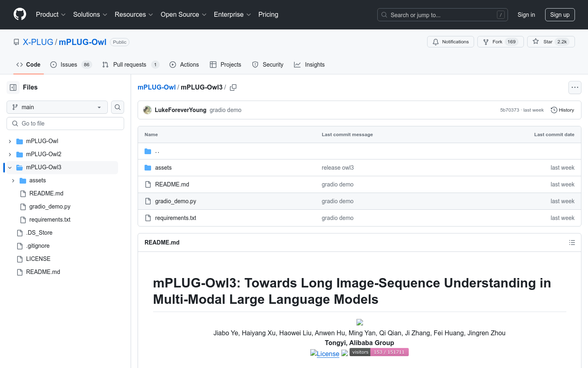Open gradio_demo.py in the file table
Viewport: 588px width, 368px height.
point(176,201)
